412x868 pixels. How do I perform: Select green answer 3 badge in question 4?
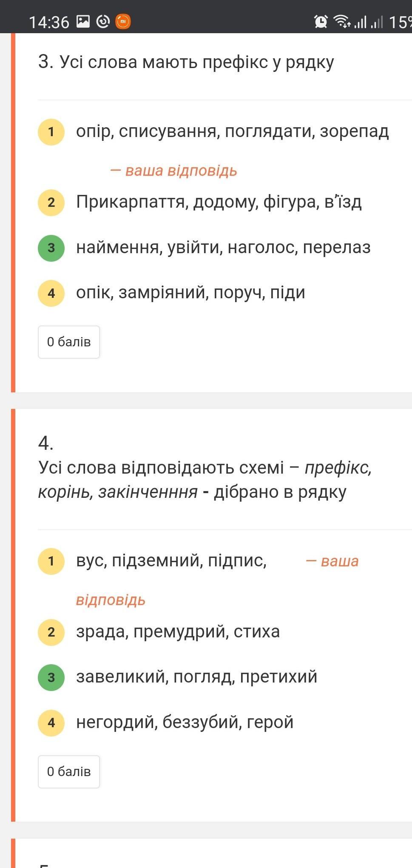(51, 677)
